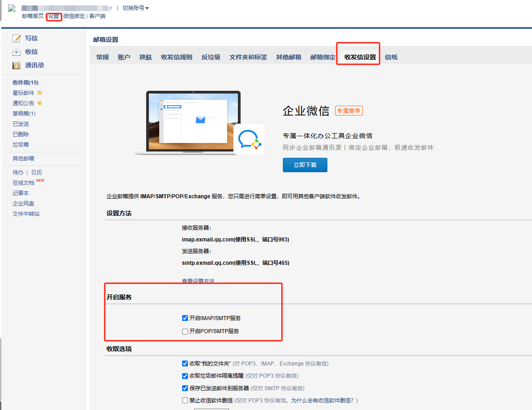Open the 切换账号 dropdown
Screen dimensions: 532x410
point(136,8)
